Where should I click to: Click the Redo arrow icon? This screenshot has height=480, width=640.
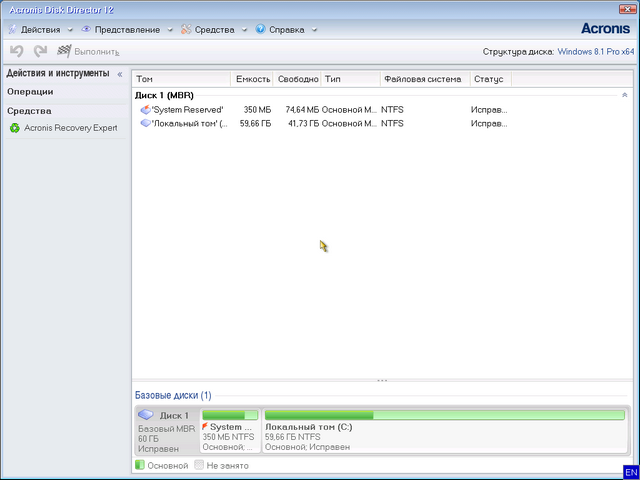(x=40, y=51)
